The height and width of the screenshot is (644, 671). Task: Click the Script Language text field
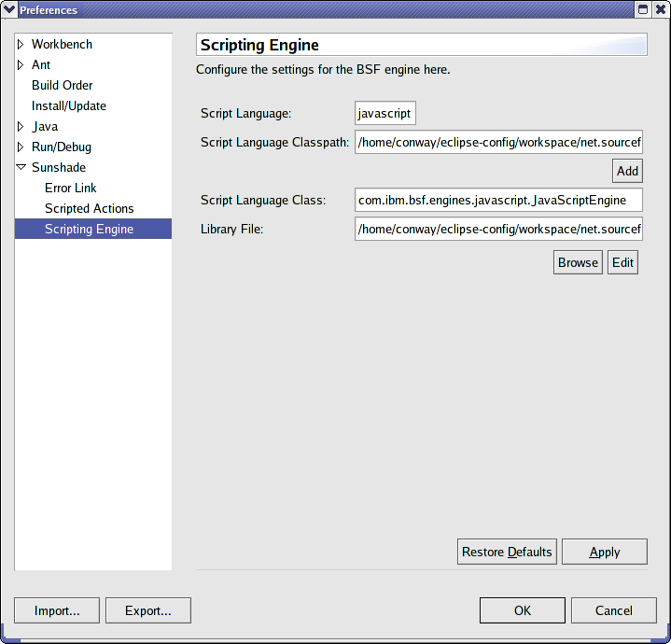click(384, 114)
